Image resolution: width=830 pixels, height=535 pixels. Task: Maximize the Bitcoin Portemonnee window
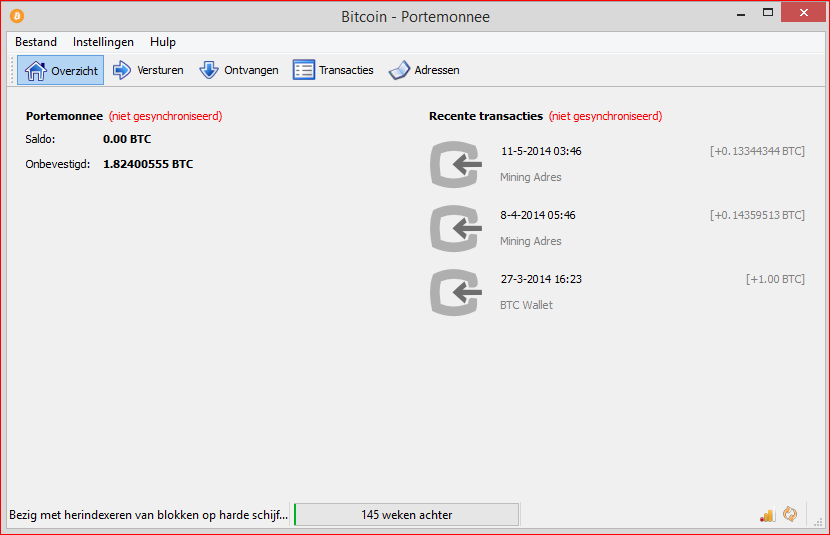tap(768, 14)
